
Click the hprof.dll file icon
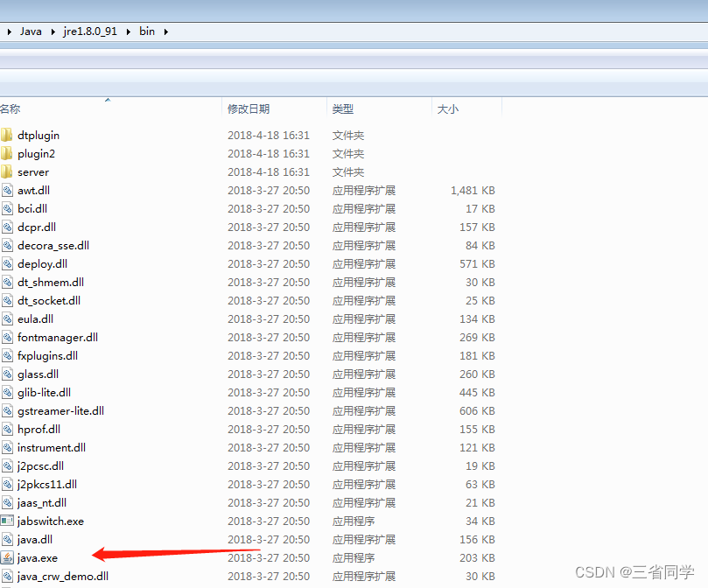[7, 429]
